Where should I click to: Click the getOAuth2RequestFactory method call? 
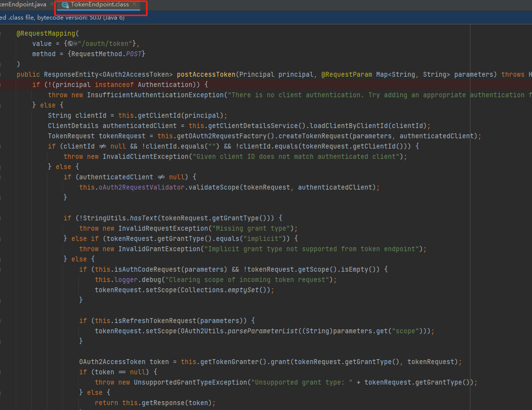[x=222, y=136]
